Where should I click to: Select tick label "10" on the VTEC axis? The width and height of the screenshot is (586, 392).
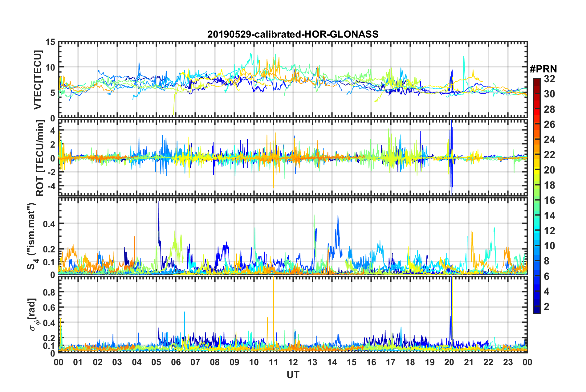50,67
